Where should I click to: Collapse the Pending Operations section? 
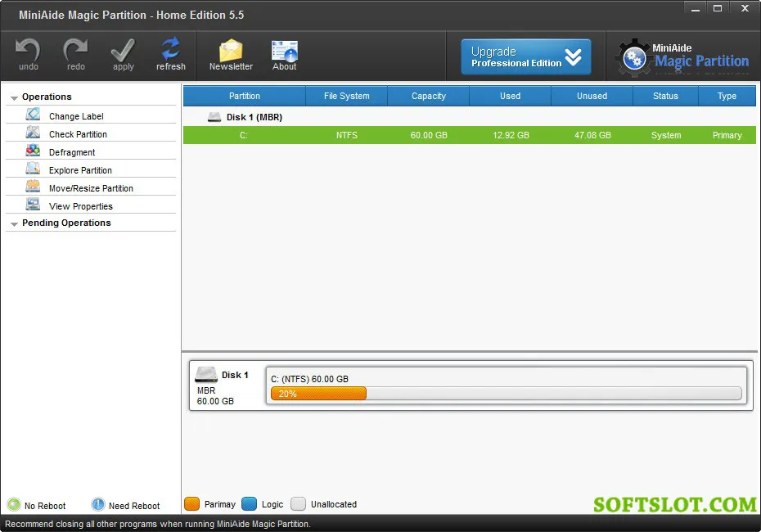14,223
